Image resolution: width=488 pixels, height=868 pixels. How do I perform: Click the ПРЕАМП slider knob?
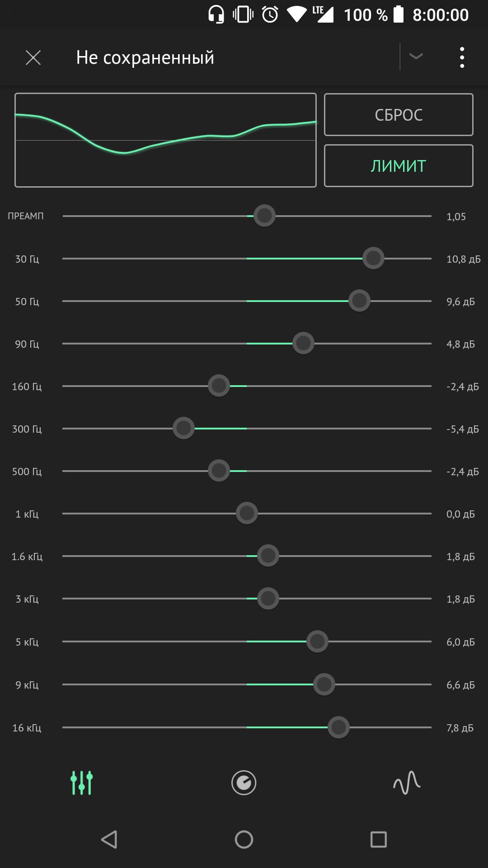264,216
